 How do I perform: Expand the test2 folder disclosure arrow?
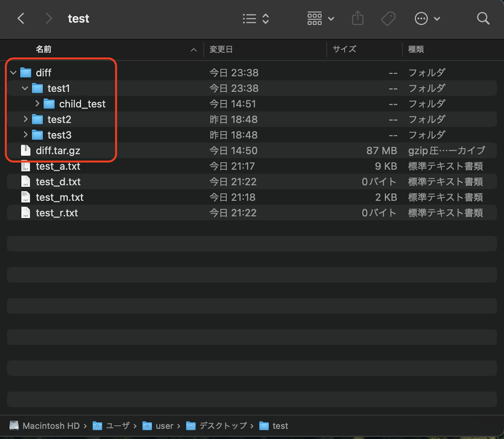(25, 119)
